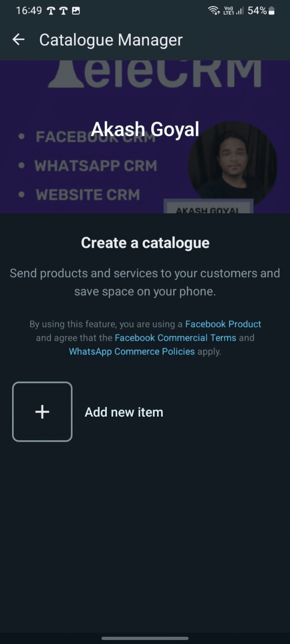Tap the WHATSAPP CRM text on banner

(x=95, y=165)
